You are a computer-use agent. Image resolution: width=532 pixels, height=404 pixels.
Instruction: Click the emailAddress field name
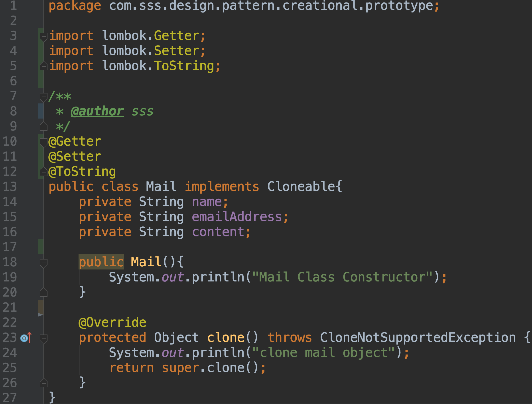(x=237, y=217)
